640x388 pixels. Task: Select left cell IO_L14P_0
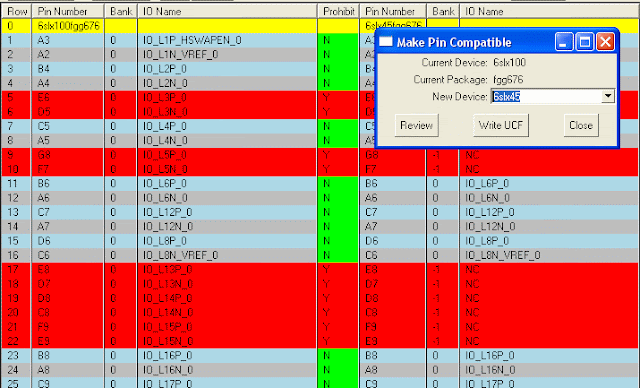(x=227, y=298)
